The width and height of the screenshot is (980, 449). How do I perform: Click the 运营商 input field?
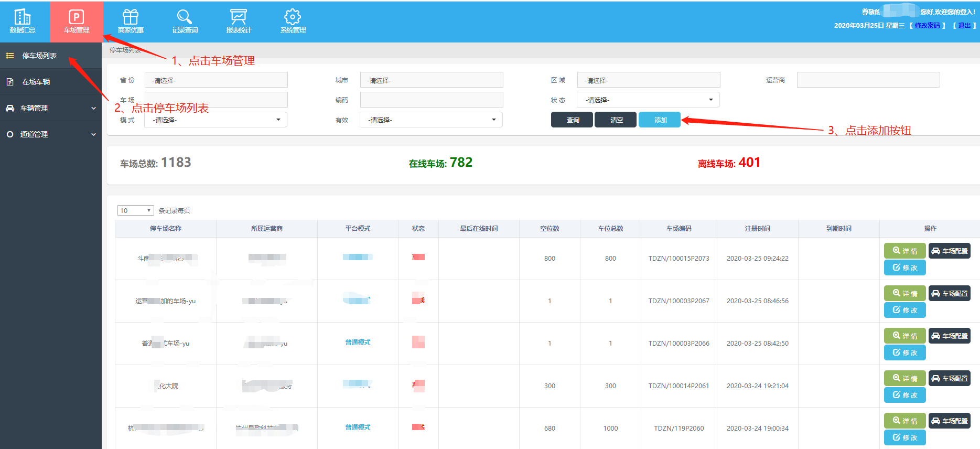pos(868,80)
